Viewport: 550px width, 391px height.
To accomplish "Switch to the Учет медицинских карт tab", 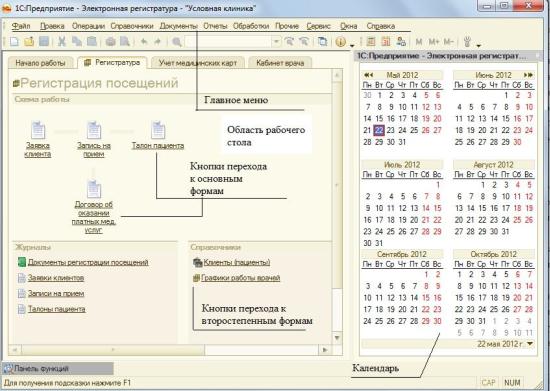I will (197, 63).
